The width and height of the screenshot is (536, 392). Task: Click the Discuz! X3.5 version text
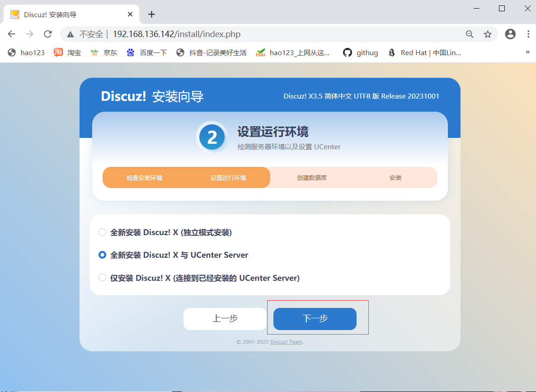pos(361,96)
